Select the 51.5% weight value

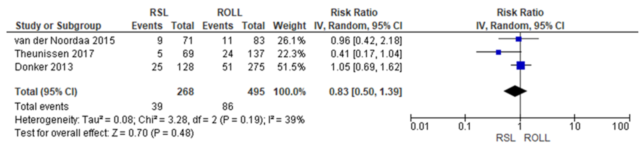(291, 67)
